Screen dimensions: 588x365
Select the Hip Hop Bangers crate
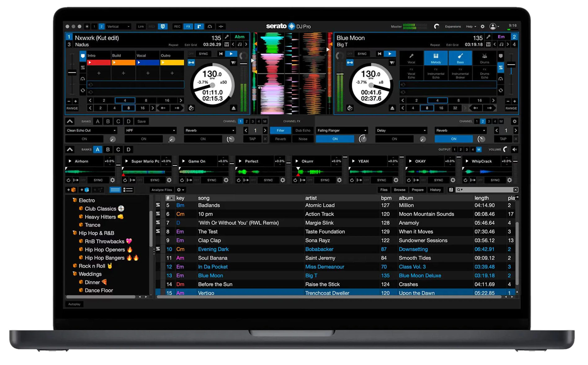[105, 258]
